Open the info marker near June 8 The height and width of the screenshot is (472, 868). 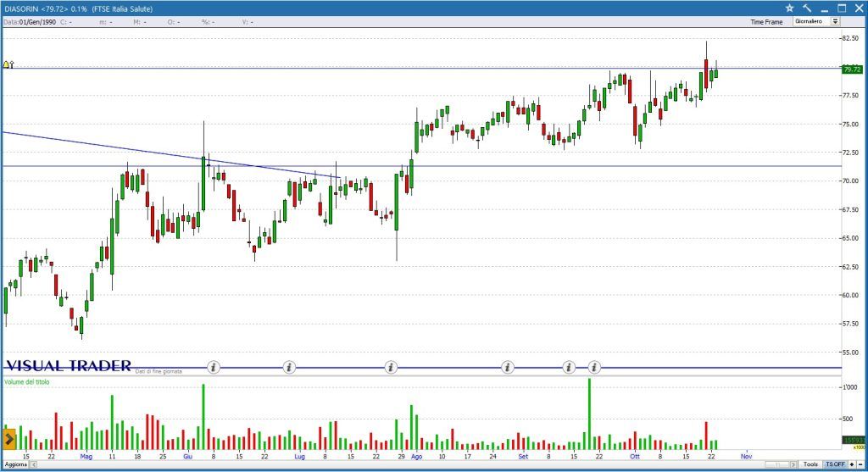(x=214, y=367)
